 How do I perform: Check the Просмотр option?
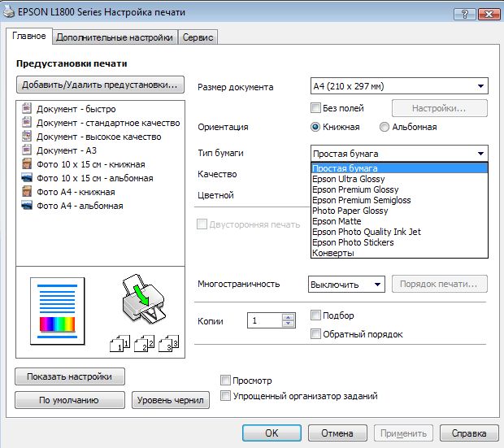click(225, 381)
